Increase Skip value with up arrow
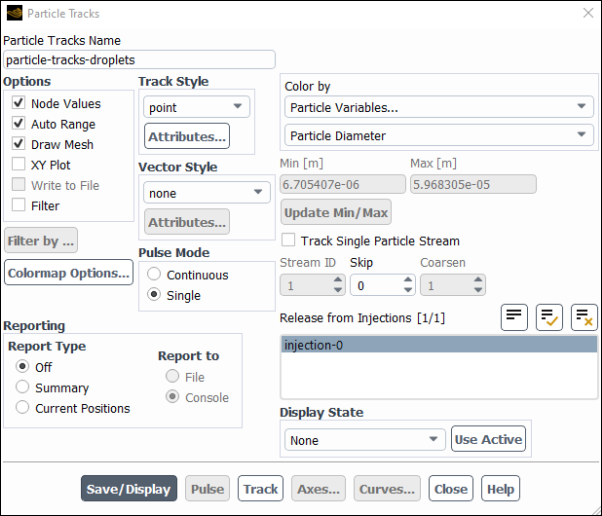 tap(408, 280)
